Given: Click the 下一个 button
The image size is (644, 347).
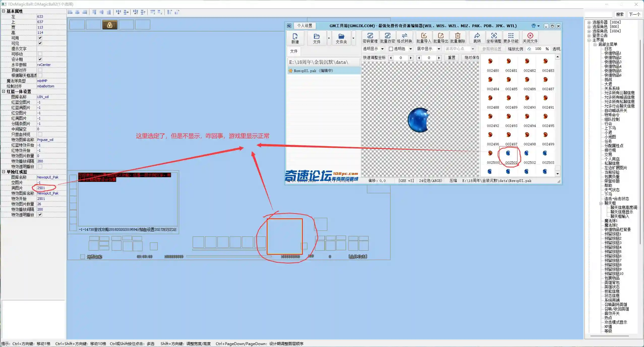Looking at the screenshot, I should click(634, 14).
